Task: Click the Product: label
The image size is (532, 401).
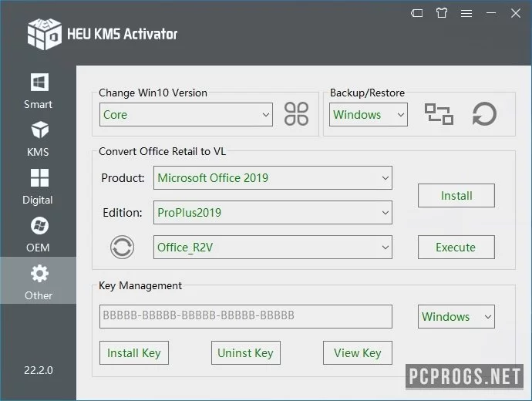Action: 123,178
